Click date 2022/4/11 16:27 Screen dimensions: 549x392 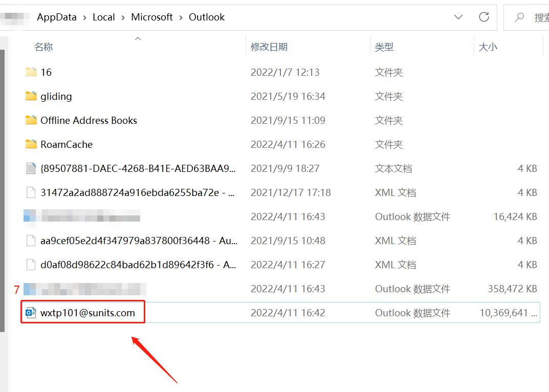(288, 265)
